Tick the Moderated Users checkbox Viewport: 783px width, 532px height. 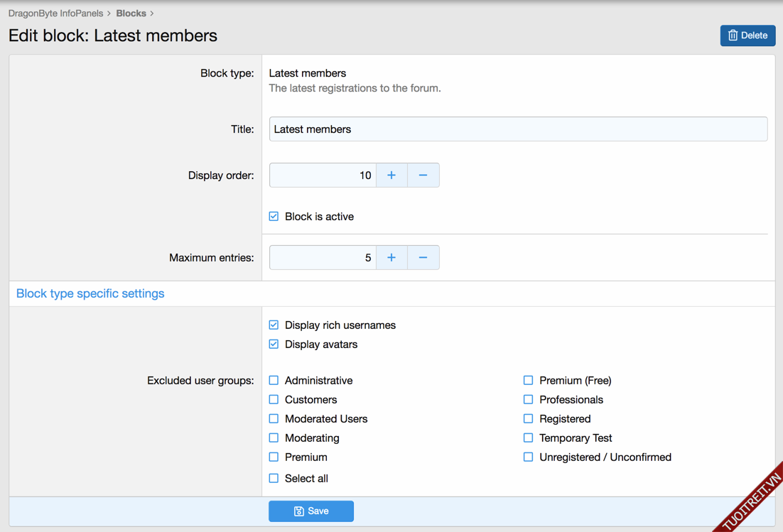pos(274,419)
